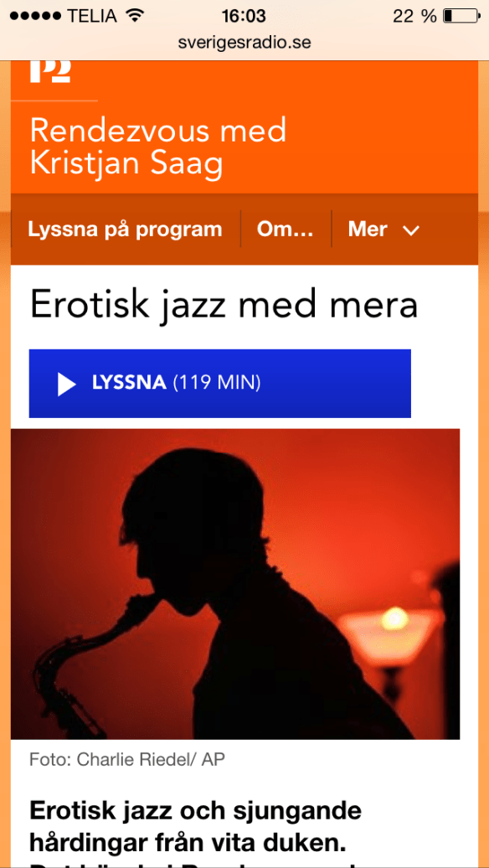The image size is (489, 868).
Task: Tap the 22 % battery percentage
Action: click(x=414, y=16)
